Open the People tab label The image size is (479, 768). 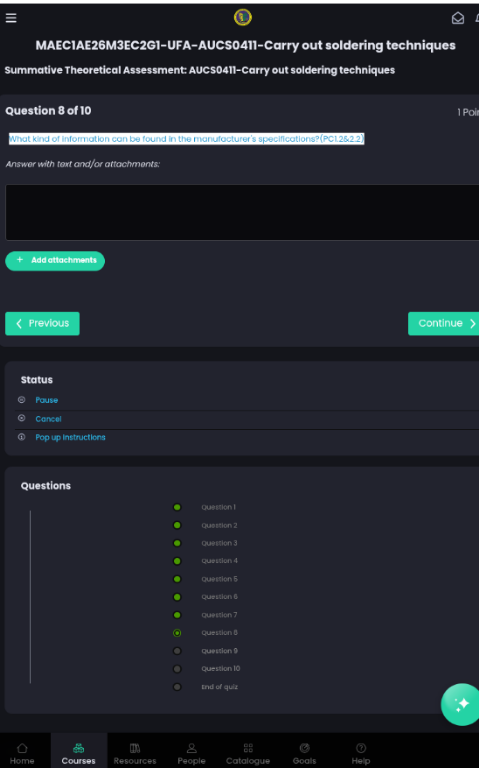[x=192, y=761]
